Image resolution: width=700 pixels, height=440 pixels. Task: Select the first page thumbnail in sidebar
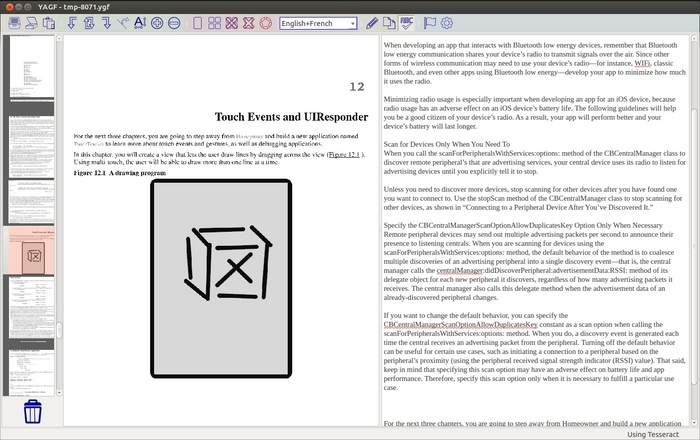pyautogui.click(x=32, y=67)
